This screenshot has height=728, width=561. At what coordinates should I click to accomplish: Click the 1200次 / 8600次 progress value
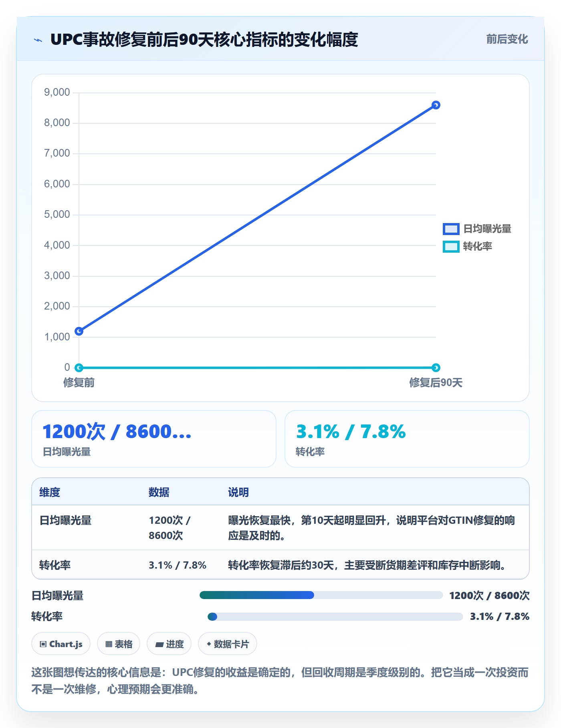[x=489, y=595]
